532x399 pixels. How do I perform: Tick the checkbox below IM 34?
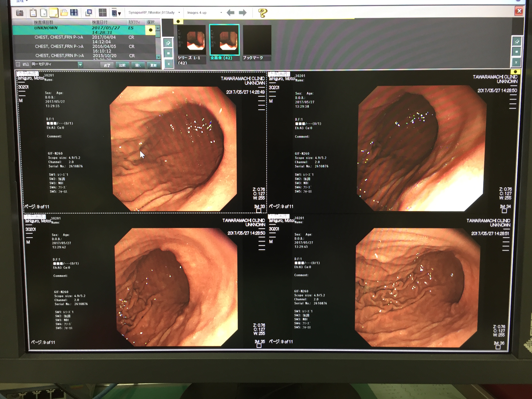click(x=504, y=211)
